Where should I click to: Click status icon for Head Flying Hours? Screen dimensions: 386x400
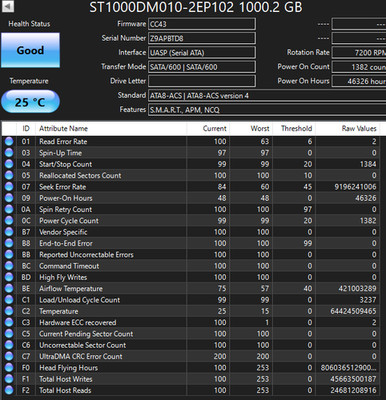(9, 368)
